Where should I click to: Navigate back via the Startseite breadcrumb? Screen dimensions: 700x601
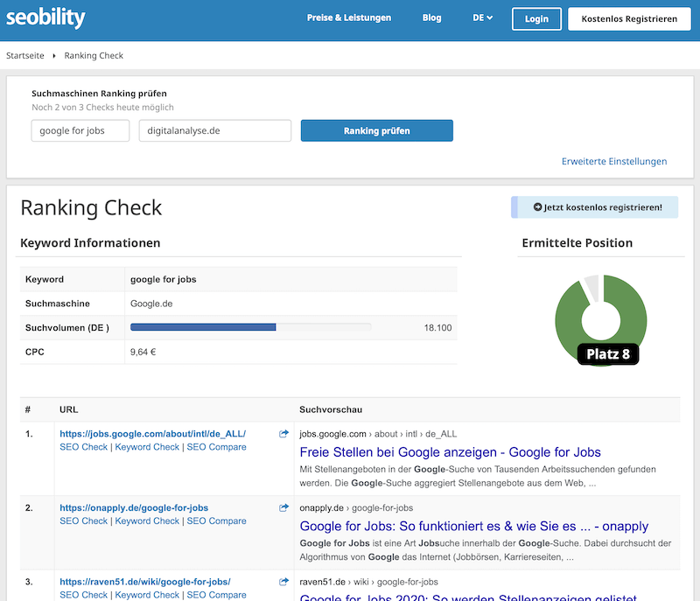[26, 54]
